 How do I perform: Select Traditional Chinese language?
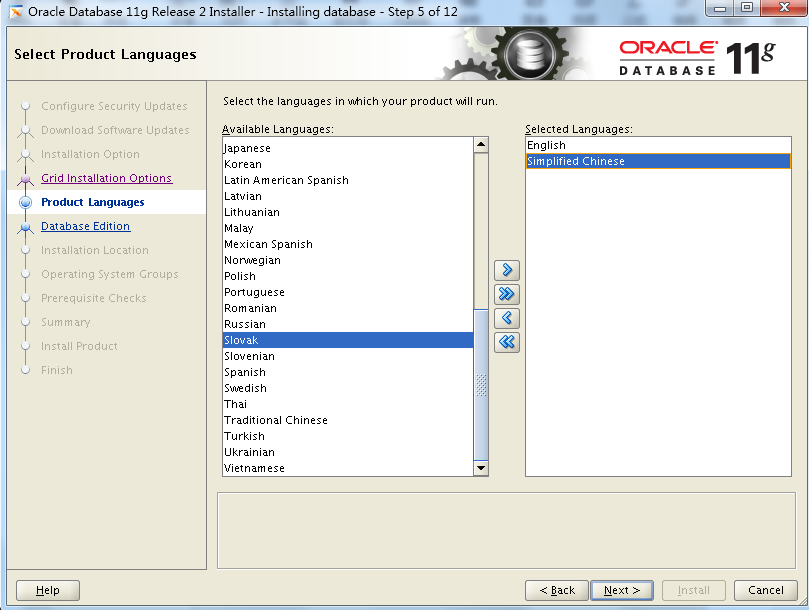tap(348, 420)
